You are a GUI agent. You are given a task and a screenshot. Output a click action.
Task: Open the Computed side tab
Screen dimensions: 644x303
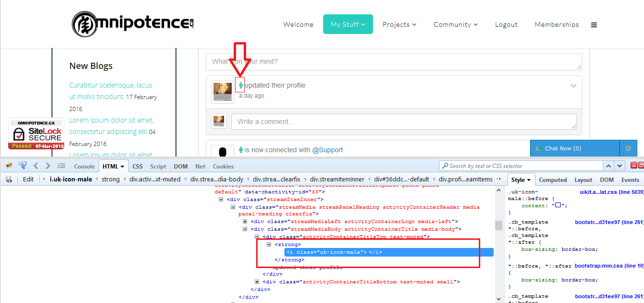tap(553, 180)
